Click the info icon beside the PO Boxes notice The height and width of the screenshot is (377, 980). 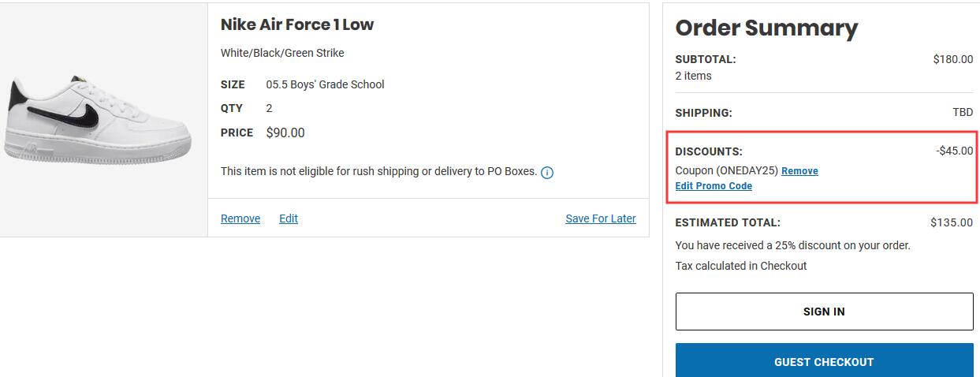tap(547, 172)
